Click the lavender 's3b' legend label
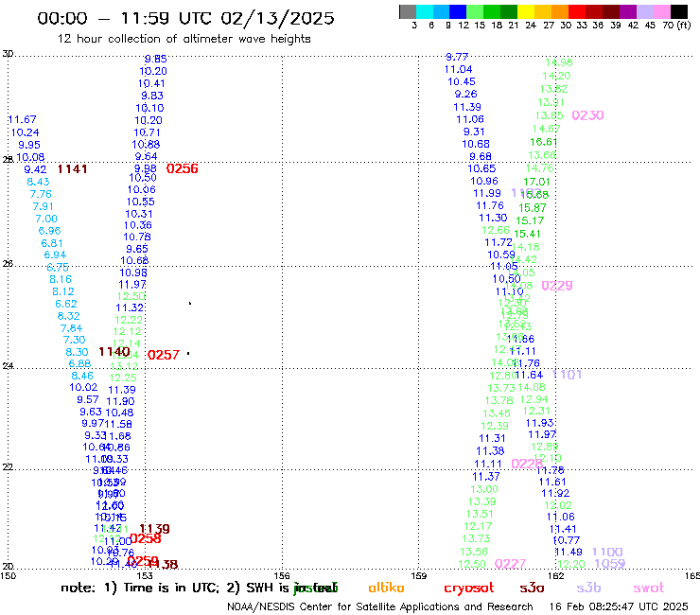The height and width of the screenshot is (615, 700). (588, 588)
